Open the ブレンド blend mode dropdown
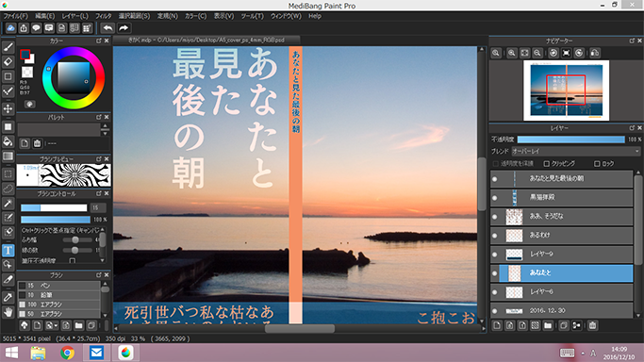 (x=576, y=151)
